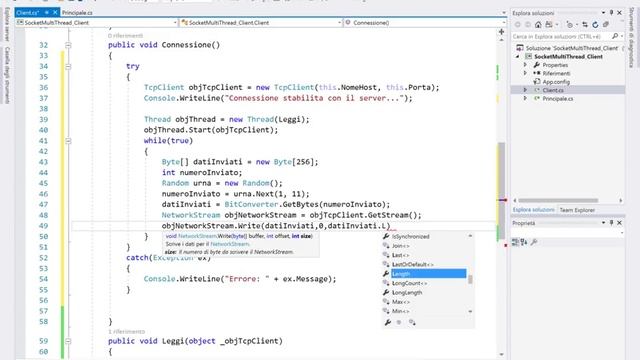Collapse the try block at line 34
This screenshot has height=360, width=640.
(68, 66)
